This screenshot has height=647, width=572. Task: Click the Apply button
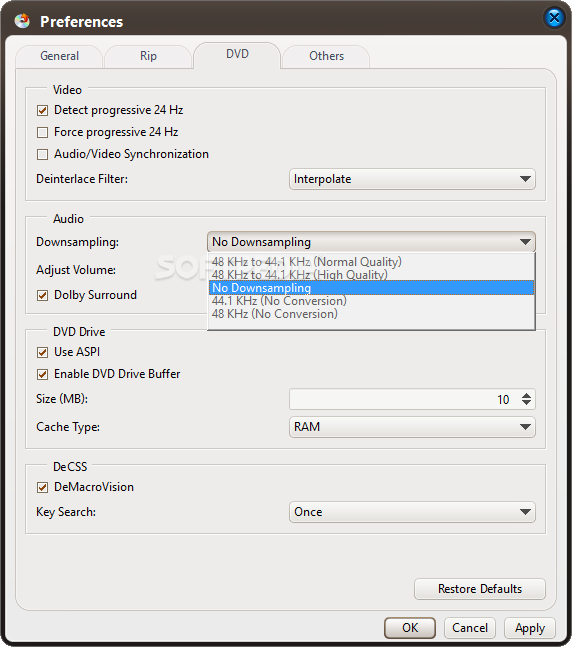[529, 628]
